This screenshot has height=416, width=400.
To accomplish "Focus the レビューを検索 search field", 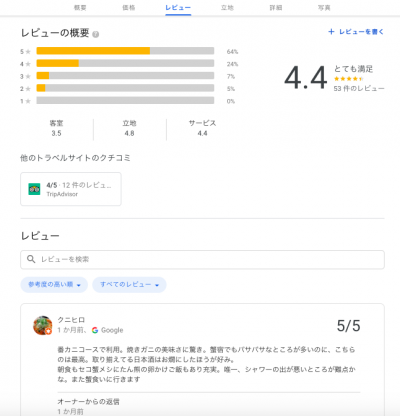I will point(202,259).
